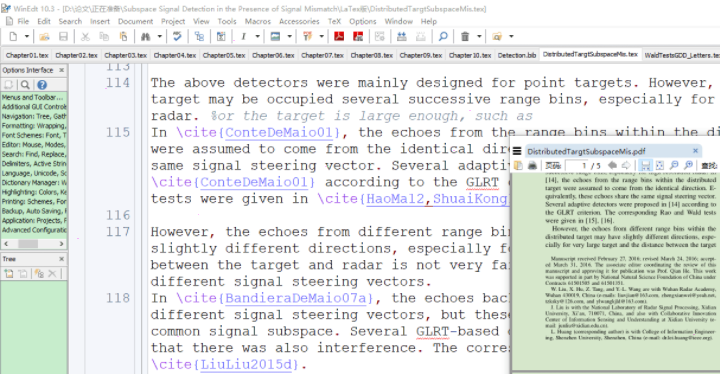Expand the Insert picture dropdown arrow
The width and height of the screenshot is (720, 374).
coord(289,36)
